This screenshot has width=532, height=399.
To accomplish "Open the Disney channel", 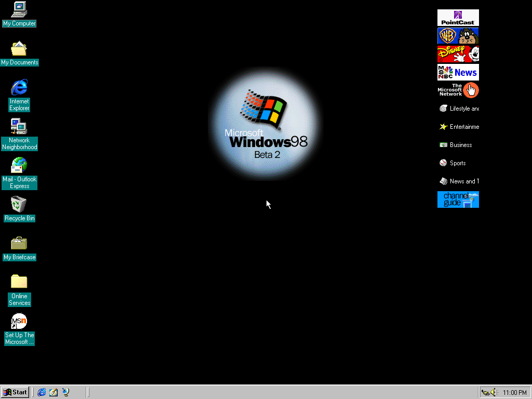I will [458, 54].
